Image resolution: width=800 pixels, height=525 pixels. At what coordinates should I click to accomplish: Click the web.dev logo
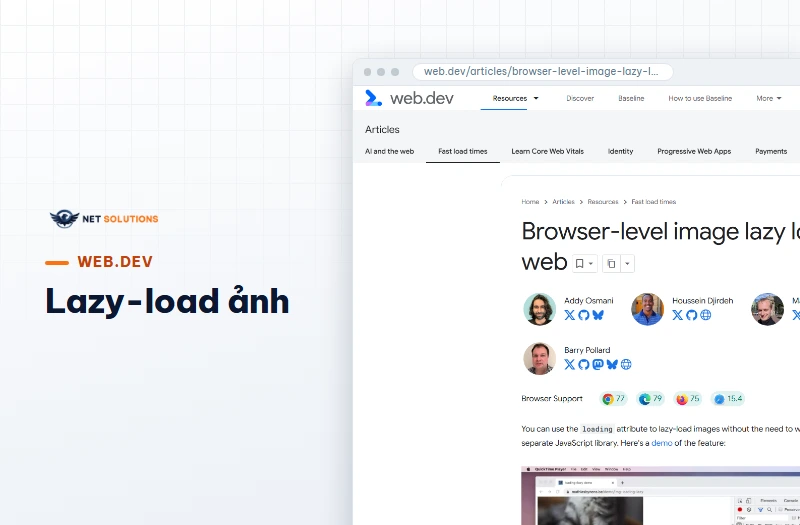(409, 98)
